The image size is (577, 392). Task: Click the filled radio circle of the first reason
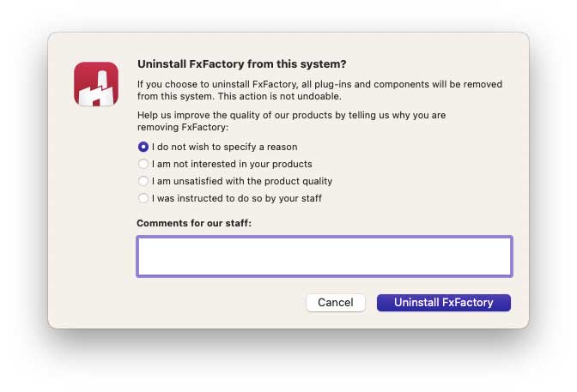(x=143, y=147)
